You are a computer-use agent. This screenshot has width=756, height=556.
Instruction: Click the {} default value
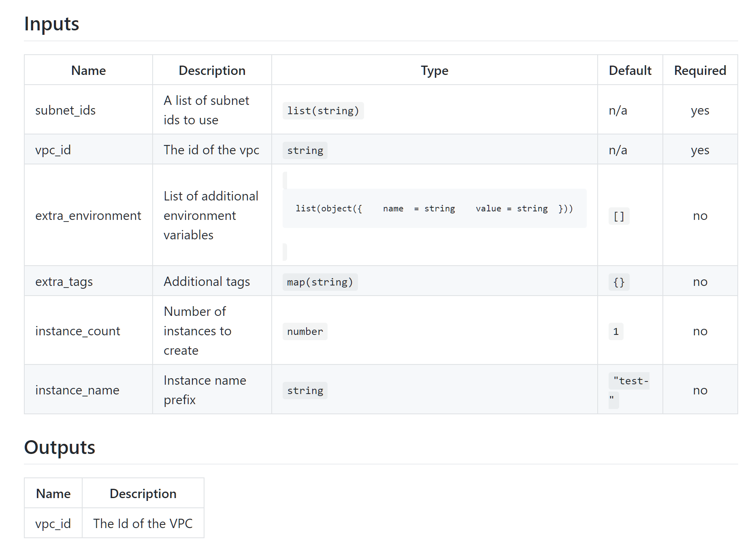coord(619,282)
